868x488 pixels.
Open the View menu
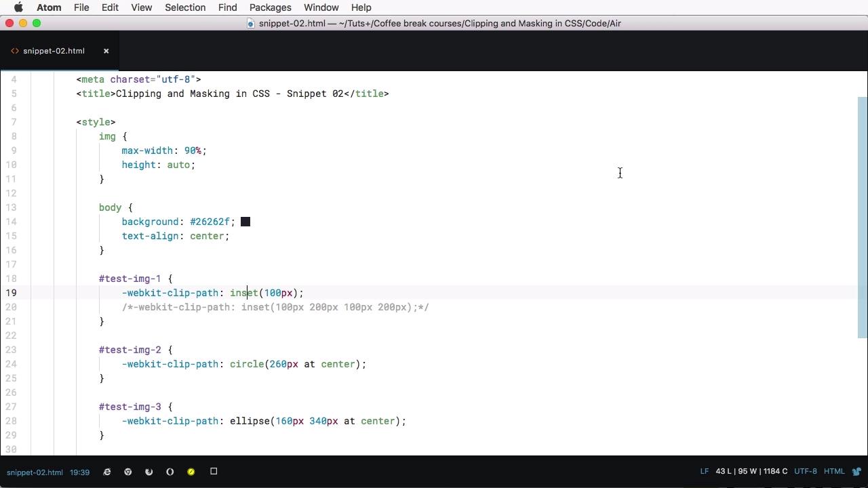(141, 7)
